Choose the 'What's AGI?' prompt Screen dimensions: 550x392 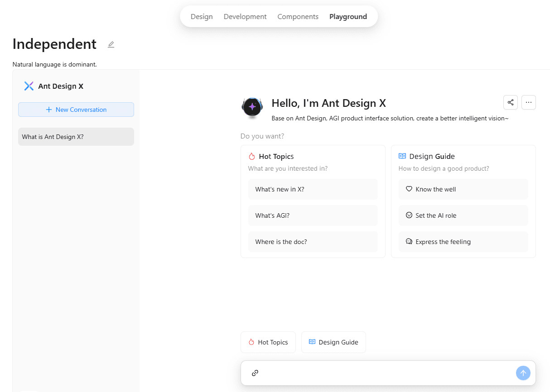click(313, 215)
